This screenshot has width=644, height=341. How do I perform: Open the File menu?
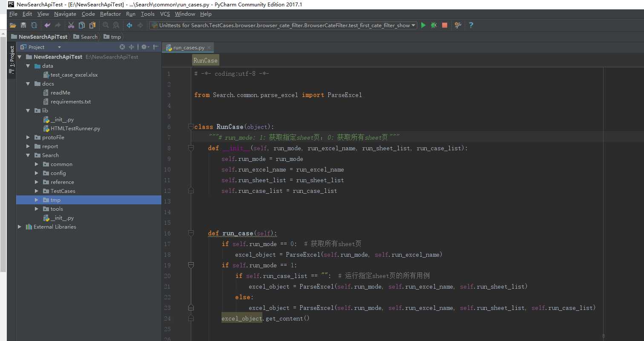[13, 14]
